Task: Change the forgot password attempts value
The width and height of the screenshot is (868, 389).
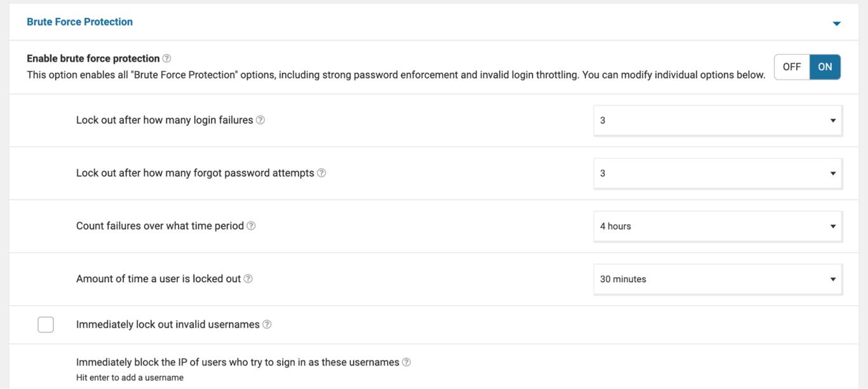Action: coord(717,172)
